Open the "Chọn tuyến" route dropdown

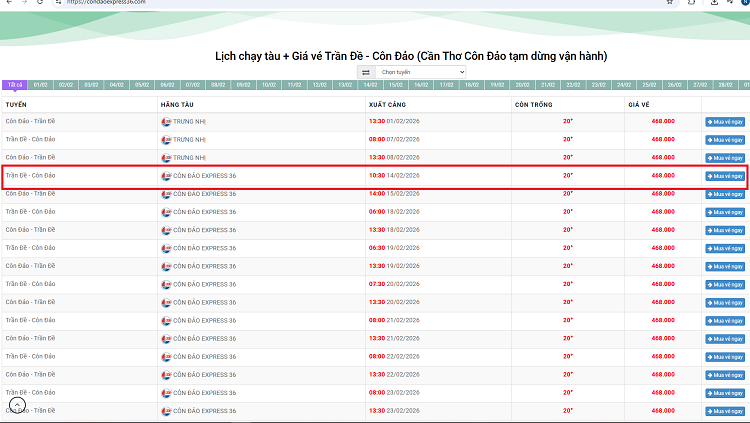point(422,72)
